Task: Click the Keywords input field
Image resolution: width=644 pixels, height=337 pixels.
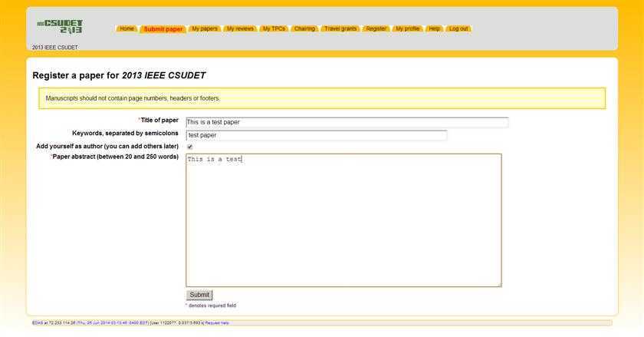Action: coord(316,135)
